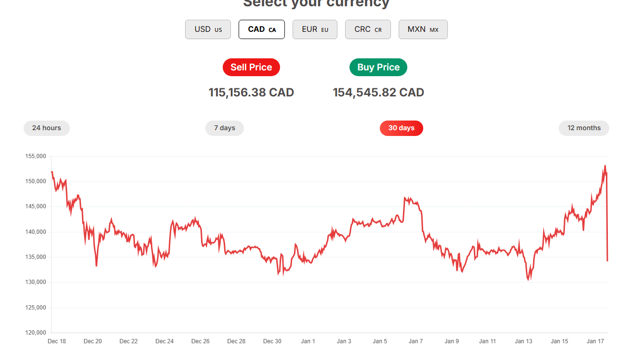
Task: Click the Jan 13 date label
Action: (523, 341)
